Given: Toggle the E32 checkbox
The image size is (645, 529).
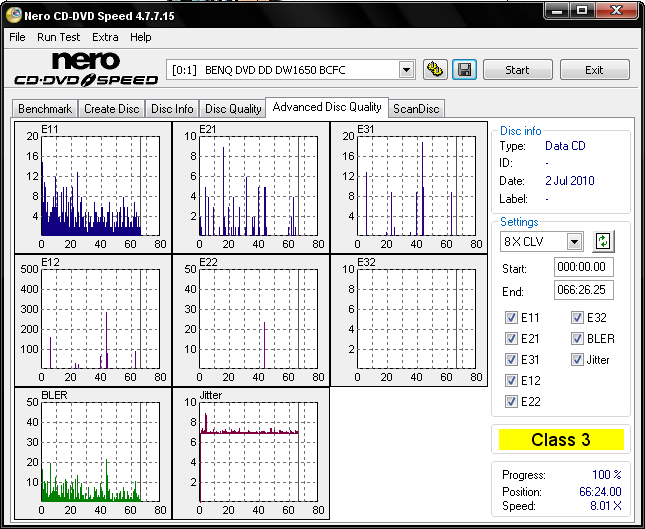Looking at the screenshot, I should [577, 318].
